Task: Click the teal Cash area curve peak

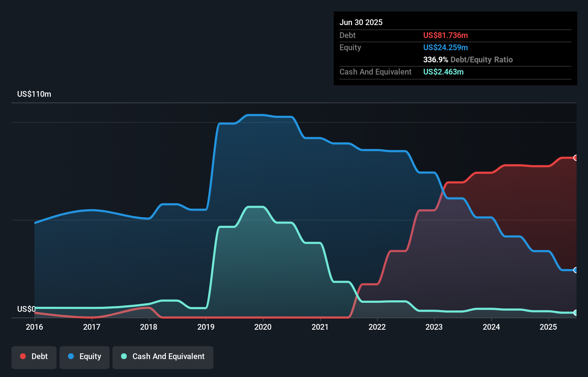Action: click(x=255, y=207)
